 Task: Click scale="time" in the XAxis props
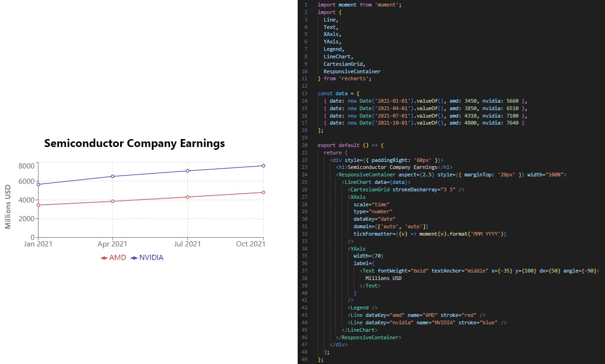coord(371,204)
